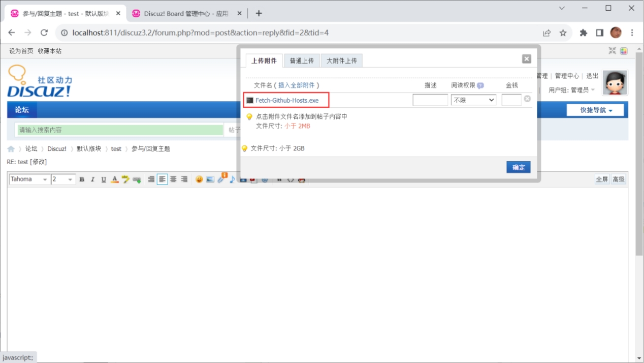
Task: Insert a smiley emoticon
Action: pos(199,179)
